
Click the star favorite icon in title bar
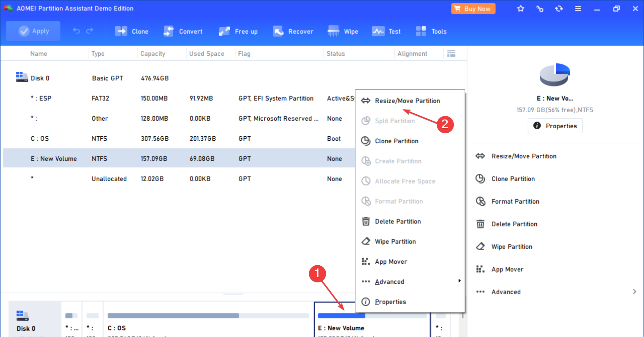coord(521,9)
